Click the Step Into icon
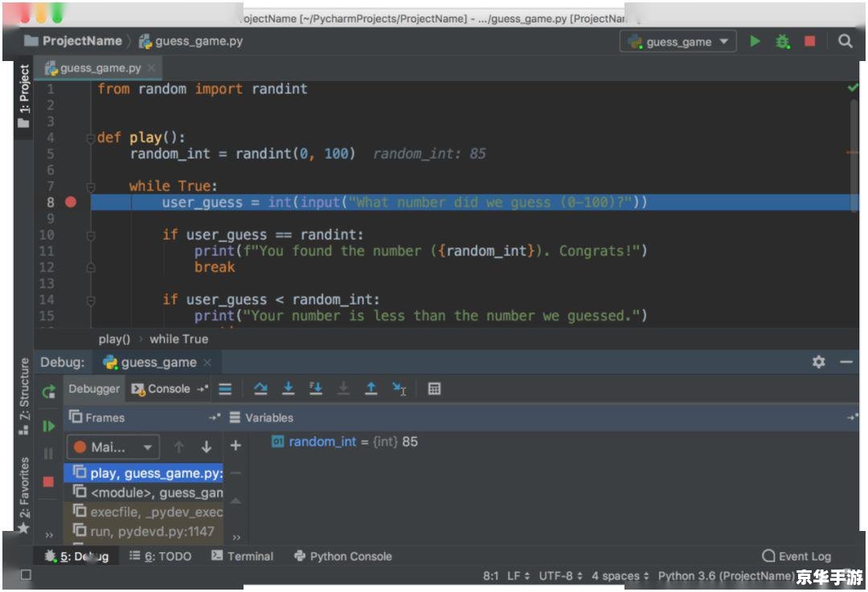The image size is (868, 592). [x=288, y=389]
